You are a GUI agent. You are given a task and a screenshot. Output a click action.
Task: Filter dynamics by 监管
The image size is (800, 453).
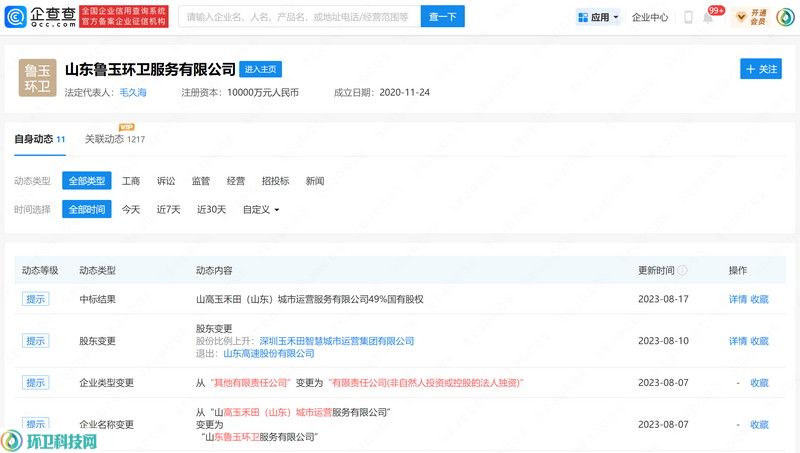(x=201, y=181)
